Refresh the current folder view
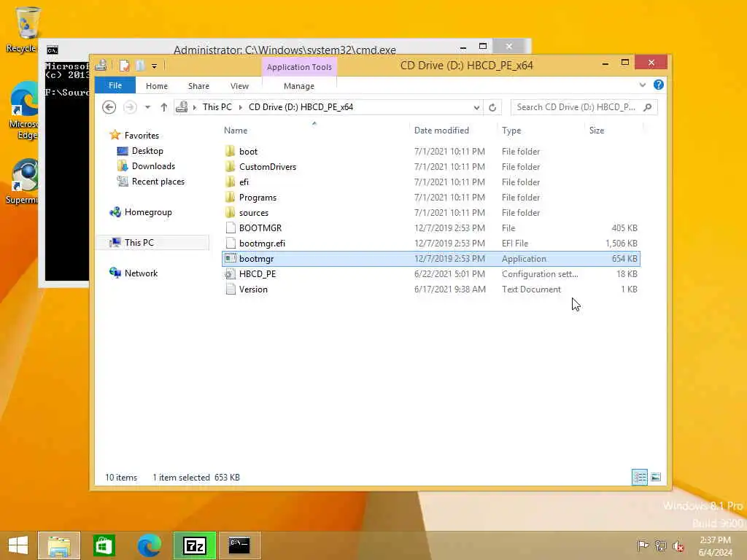The image size is (747, 560). coord(492,107)
